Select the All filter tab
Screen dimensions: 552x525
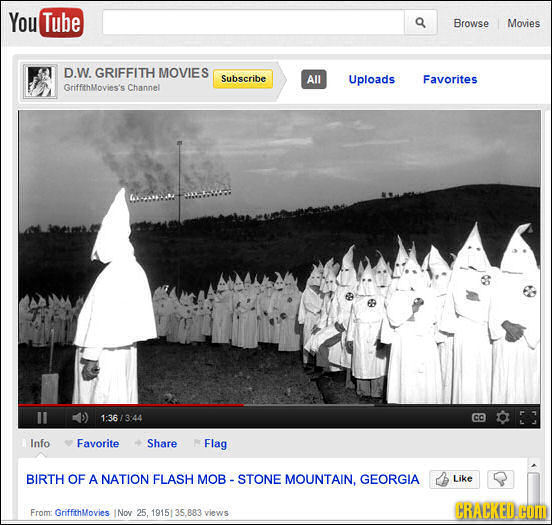[314, 79]
